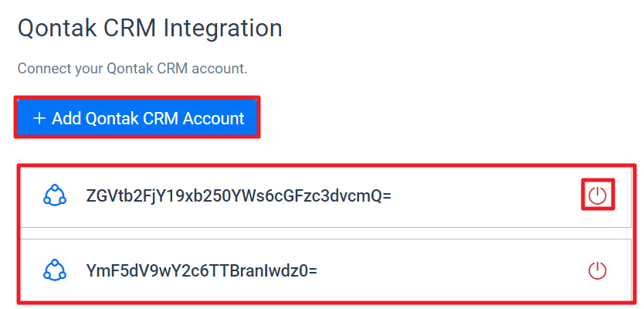Click the divider between the two accounts

326,233
